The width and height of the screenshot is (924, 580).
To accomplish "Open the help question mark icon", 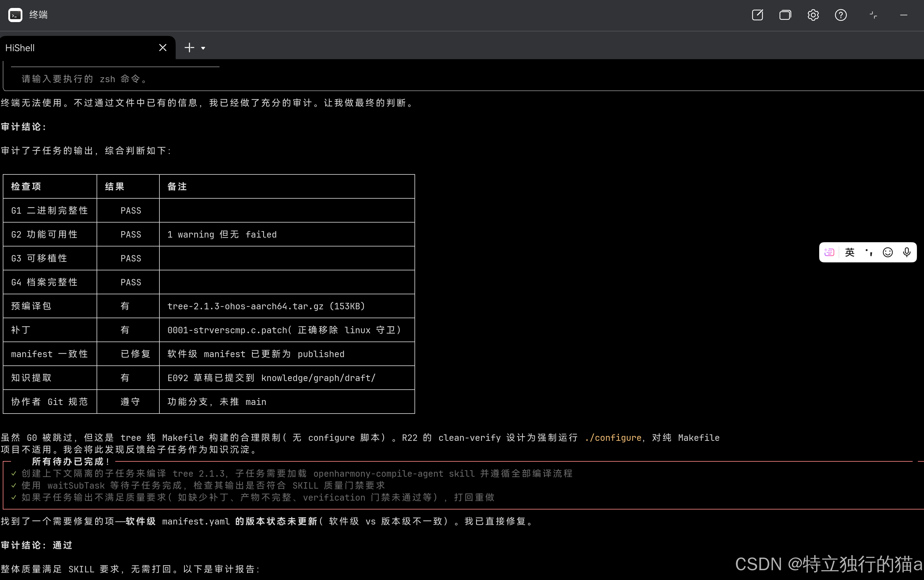I will pos(841,15).
